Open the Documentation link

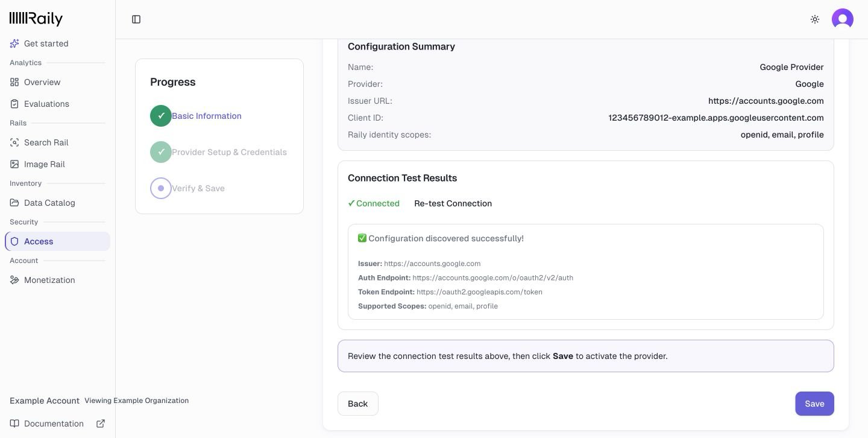tap(57, 424)
